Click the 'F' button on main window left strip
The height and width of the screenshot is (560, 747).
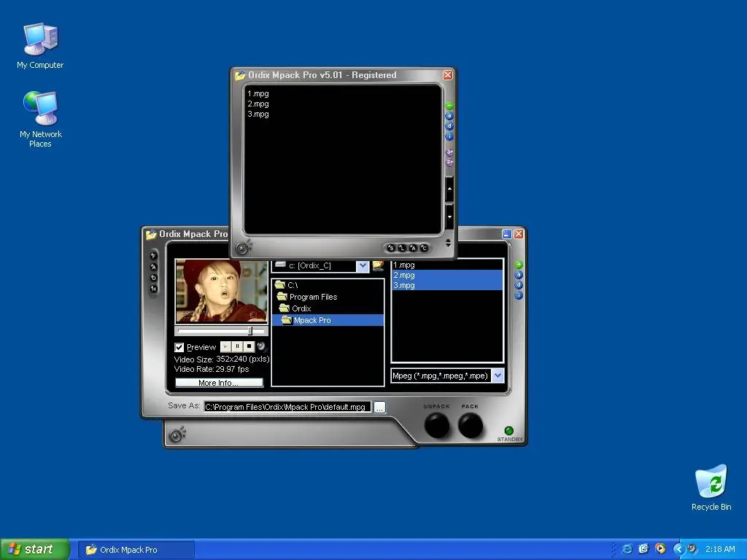tap(153, 256)
